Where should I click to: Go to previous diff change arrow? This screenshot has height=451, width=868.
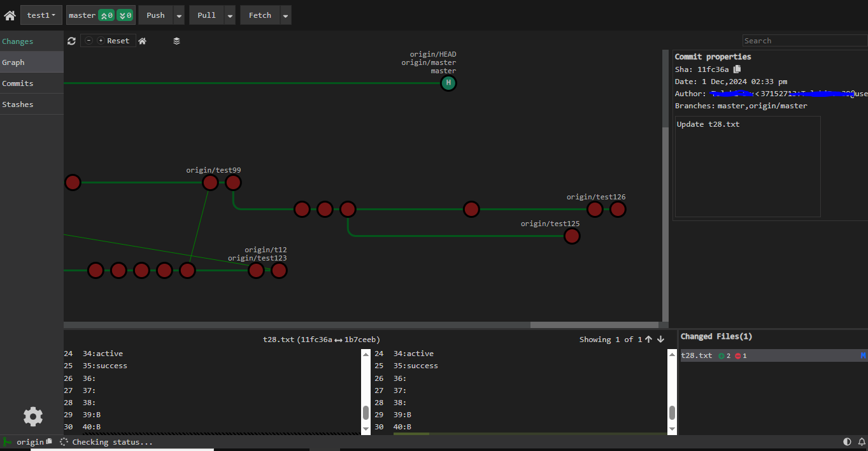click(648, 340)
